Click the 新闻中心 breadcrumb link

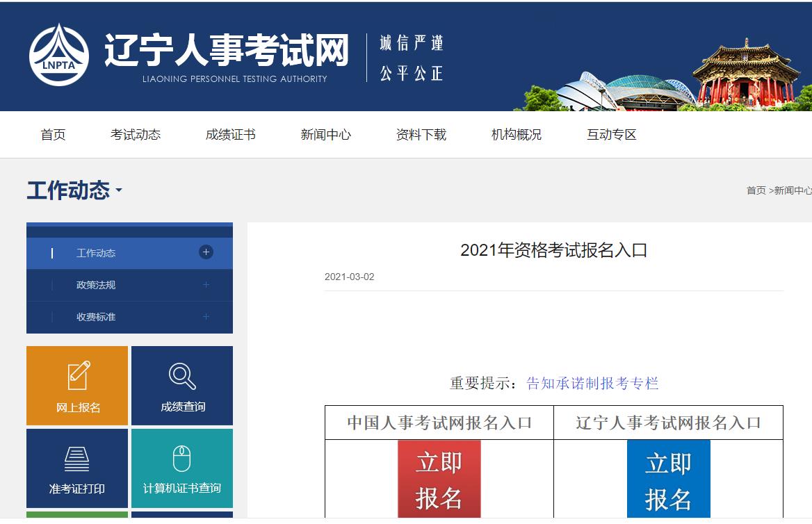pyautogui.click(x=793, y=189)
